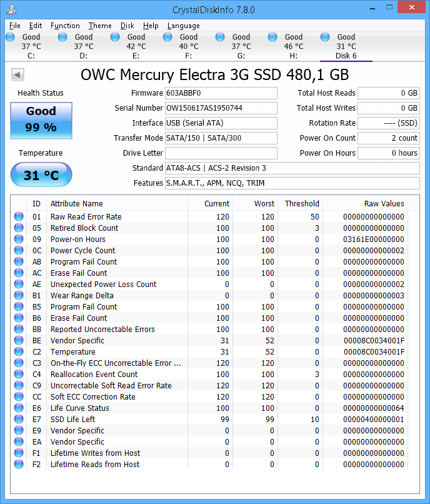The image size is (430, 504).
Task: Click status orb for Raw Read Error Rate
Action: coord(19,217)
